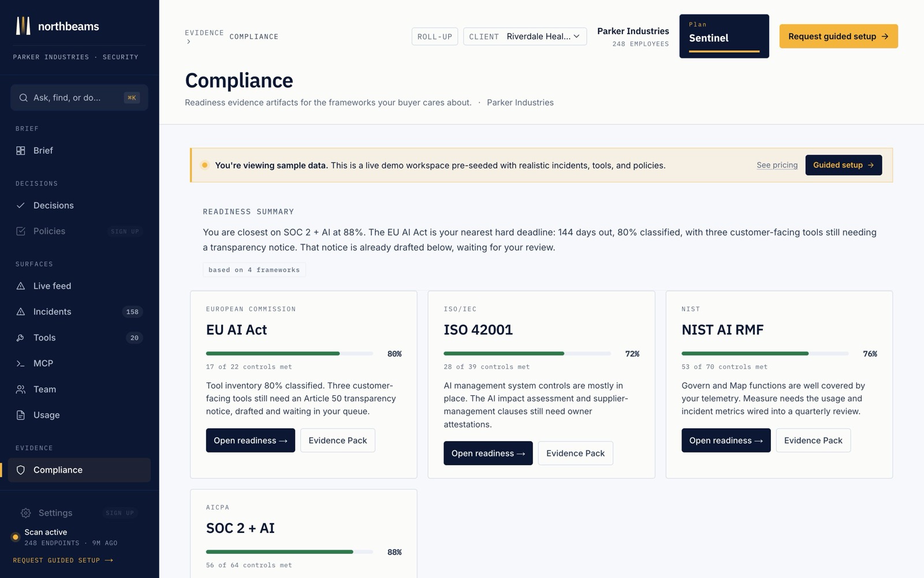Open readiness for ISO 42001
The width and height of the screenshot is (924, 578).
pos(488,453)
